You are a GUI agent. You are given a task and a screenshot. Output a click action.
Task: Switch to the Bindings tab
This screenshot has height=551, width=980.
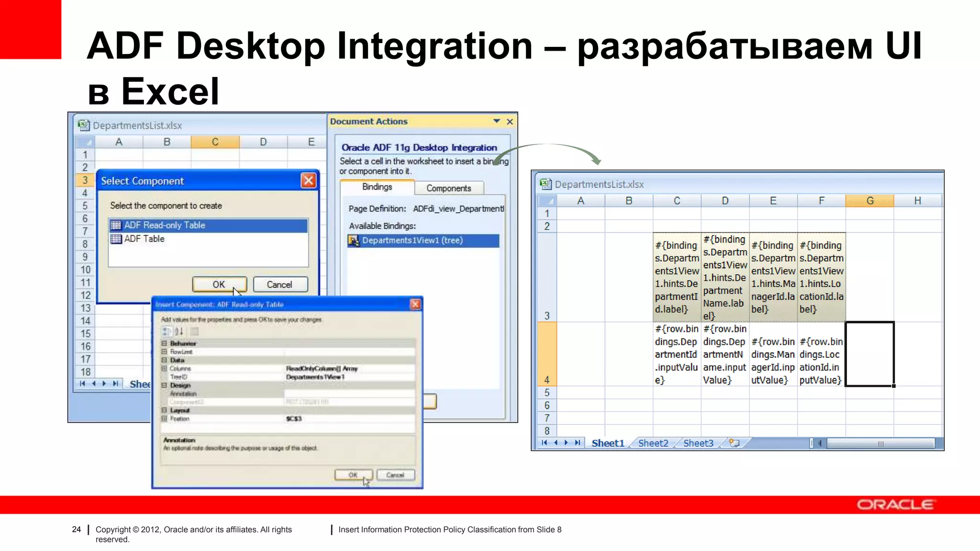click(x=377, y=187)
